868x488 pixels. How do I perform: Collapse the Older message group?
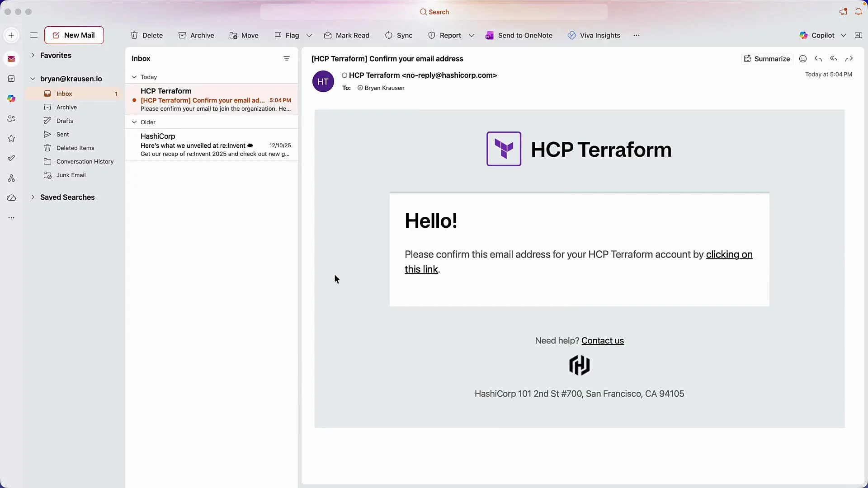tap(134, 122)
